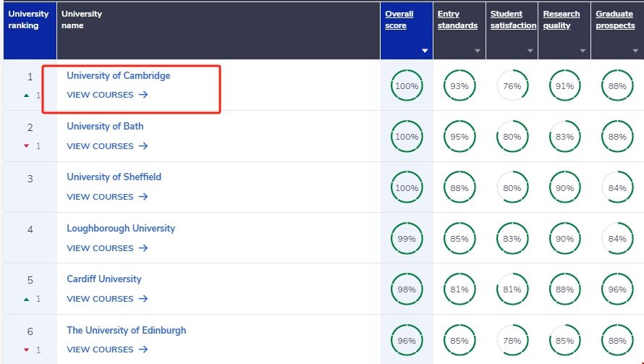Sort by Graduate prospects column
644x364 pixels.
(x=614, y=20)
